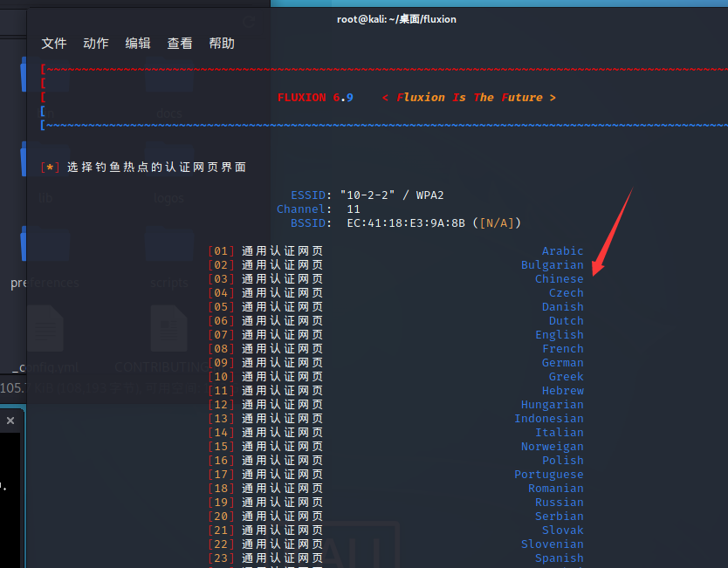Click the Russian language entry

point(559,502)
